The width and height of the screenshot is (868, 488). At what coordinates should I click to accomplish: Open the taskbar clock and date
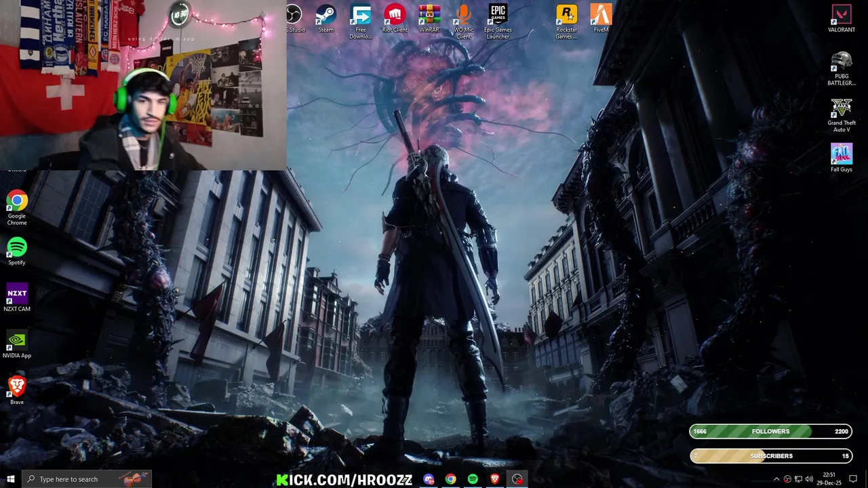click(829, 479)
